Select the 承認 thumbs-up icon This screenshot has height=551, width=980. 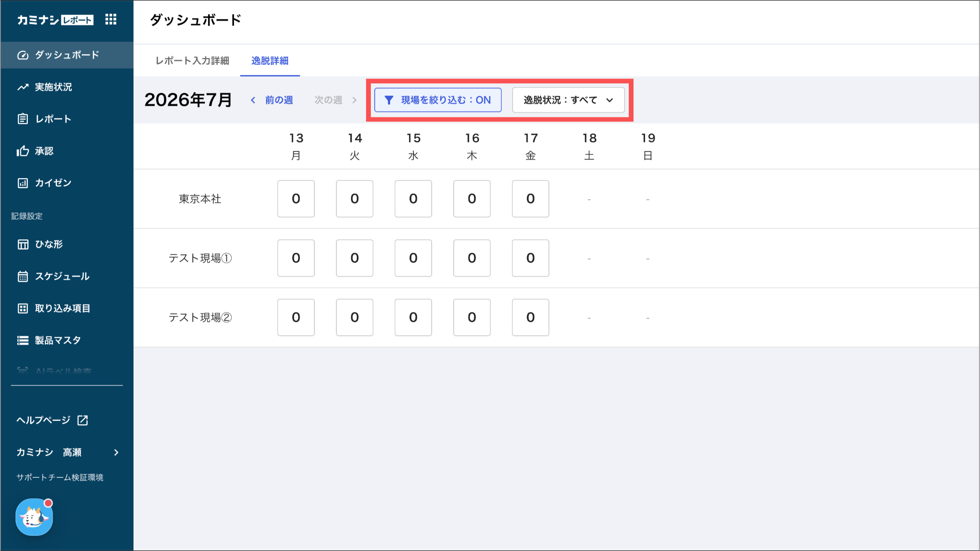(x=22, y=151)
